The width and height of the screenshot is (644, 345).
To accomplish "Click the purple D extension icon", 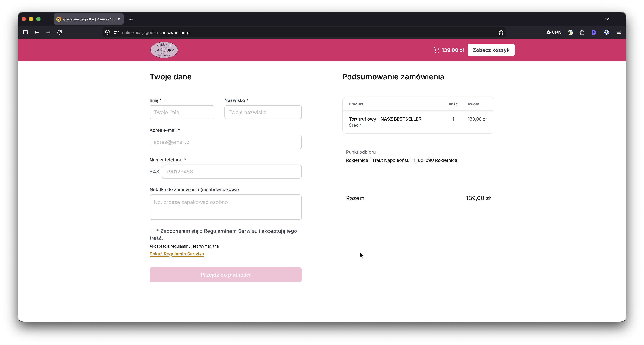I will coord(594,32).
